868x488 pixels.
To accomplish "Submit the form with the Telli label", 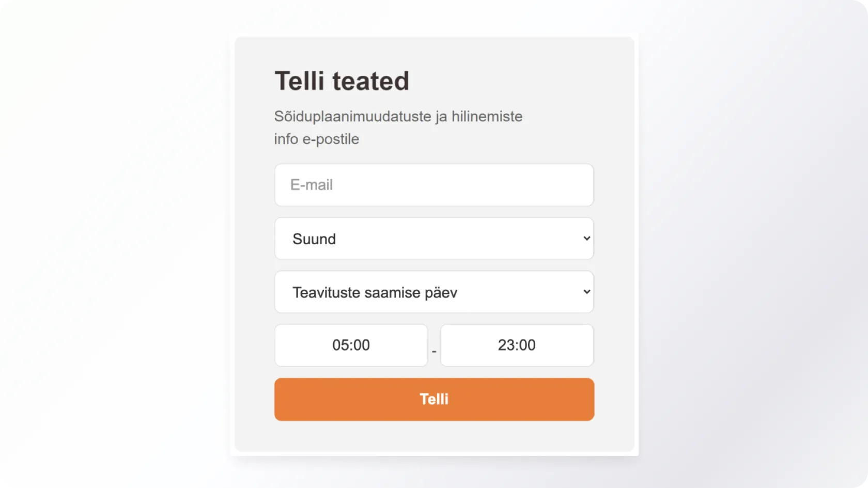I will tap(434, 399).
